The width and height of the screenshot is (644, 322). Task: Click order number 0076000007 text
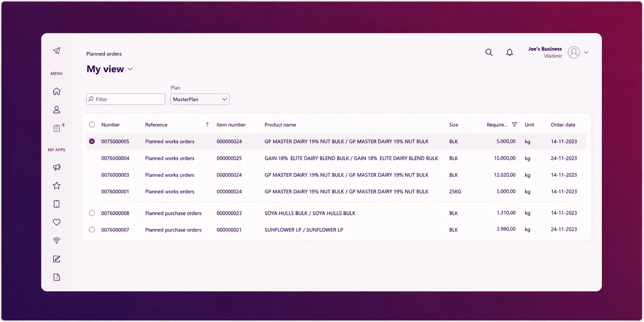click(x=115, y=230)
